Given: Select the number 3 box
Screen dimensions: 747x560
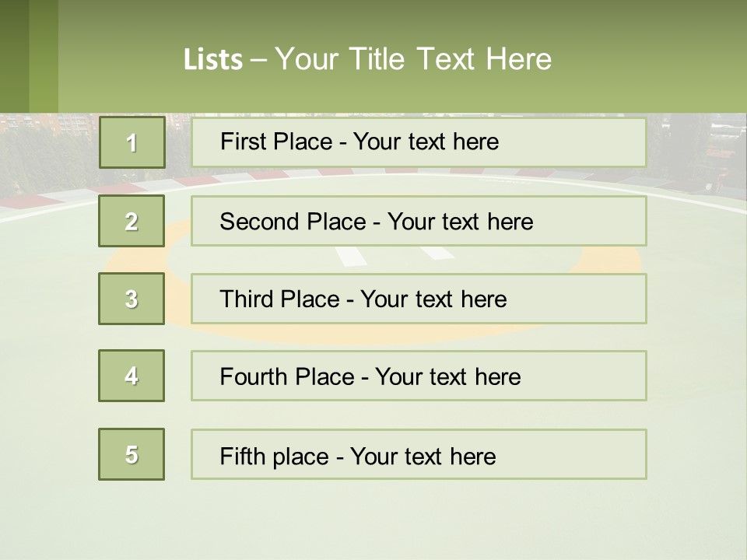Looking at the screenshot, I should [x=132, y=299].
